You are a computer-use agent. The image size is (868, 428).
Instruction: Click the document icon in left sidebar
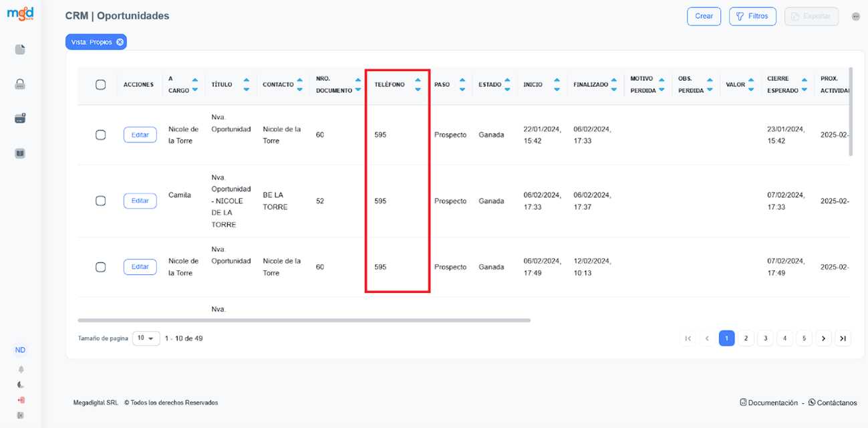[x=20, y=49]
